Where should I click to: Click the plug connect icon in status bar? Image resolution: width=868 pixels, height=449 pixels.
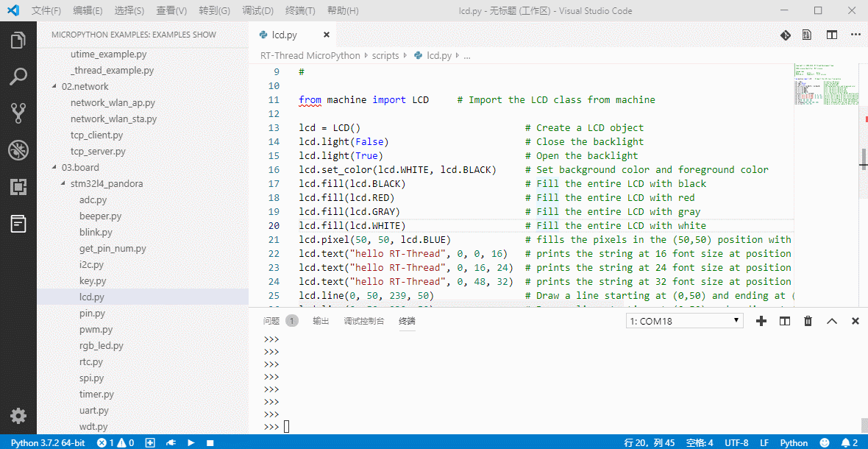(171, 442)
